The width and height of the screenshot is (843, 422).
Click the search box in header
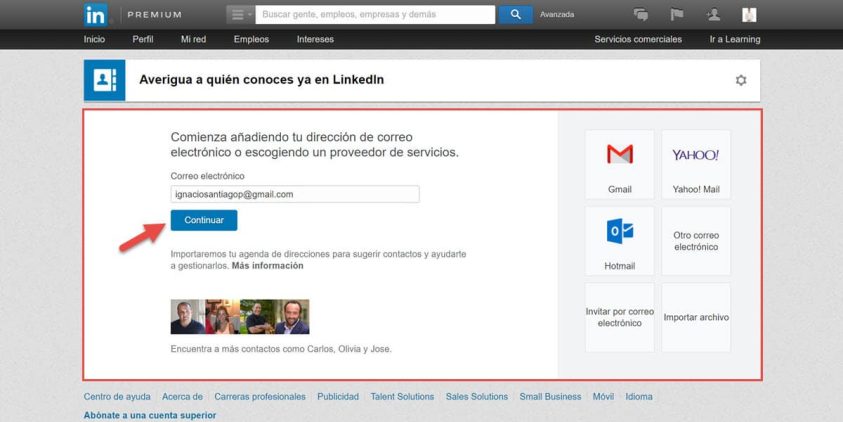[x=375, y=15]
